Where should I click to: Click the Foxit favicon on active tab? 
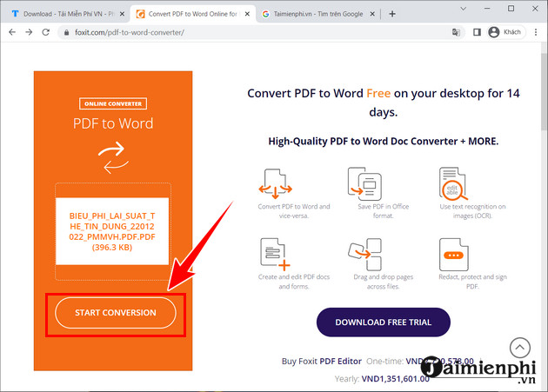point(141,14)
